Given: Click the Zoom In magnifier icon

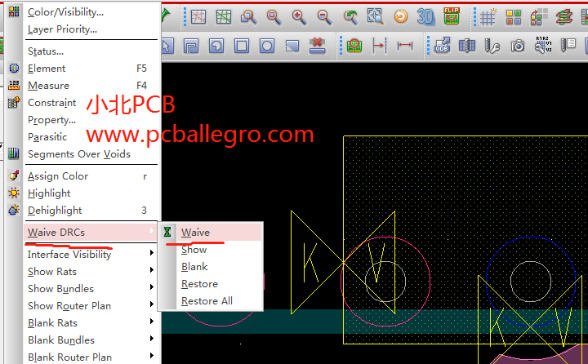Looking at the screenshot, I should click(299, 16).
